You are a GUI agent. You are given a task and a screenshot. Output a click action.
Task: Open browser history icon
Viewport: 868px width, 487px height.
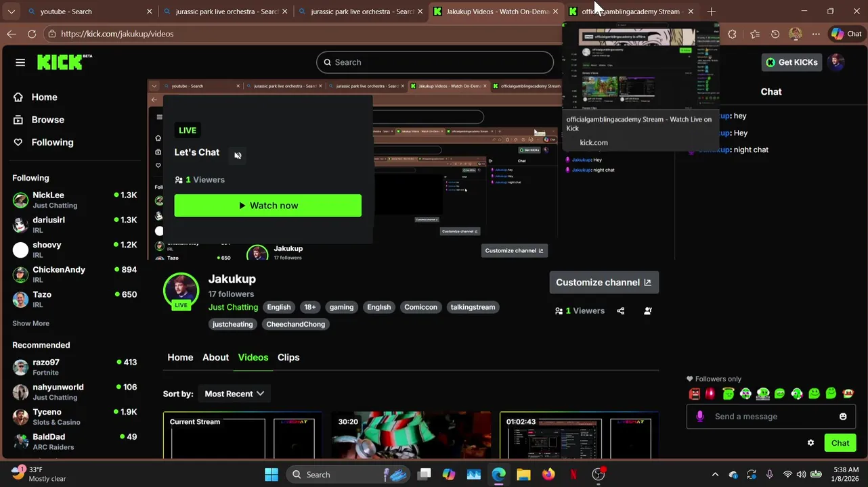(775, 34)
